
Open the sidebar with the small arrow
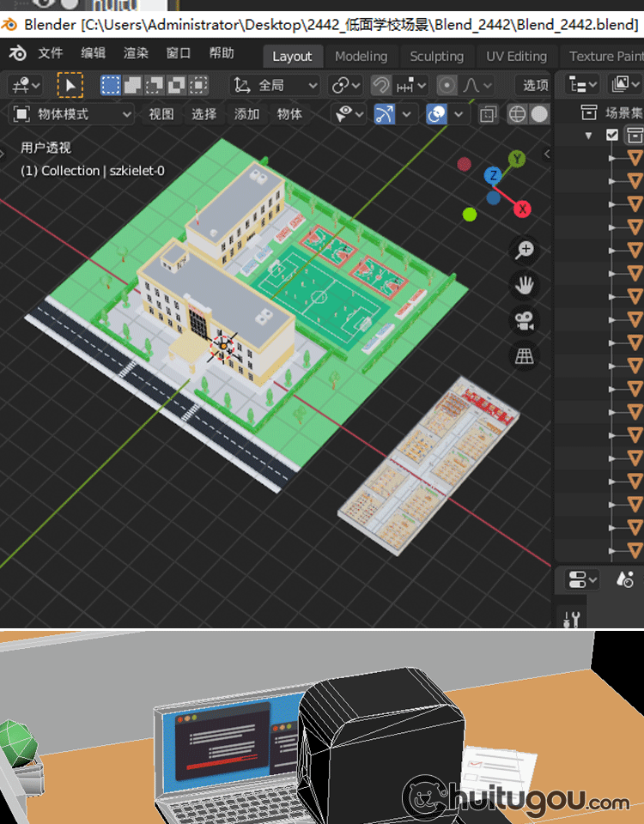point(547,154)
